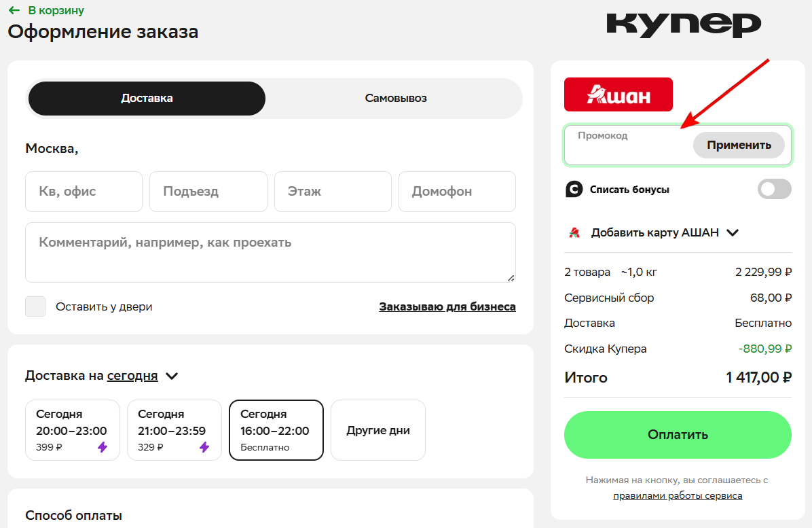The width and height of the screenshot is (812, 528).
Task: Click the back arrow to cart
Action: (14, 11)
